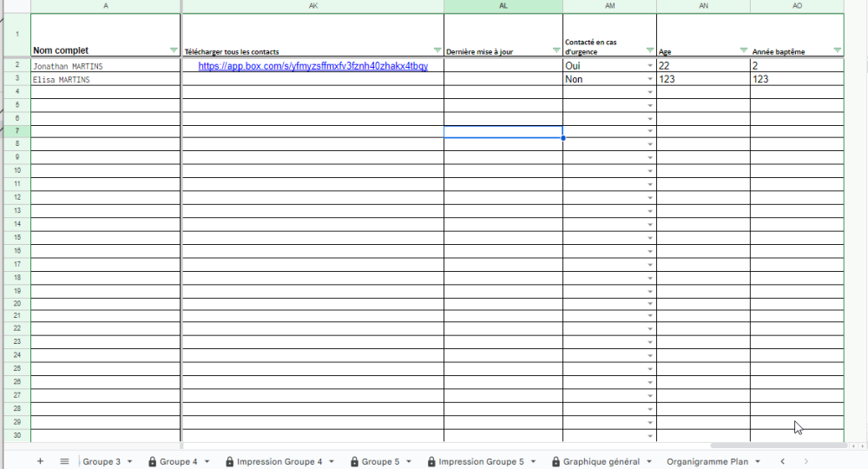This screenshot has width=868, height=469.
Task: Select Age cell showing 22
Action: pyautogui.click(x=703, y=66)
